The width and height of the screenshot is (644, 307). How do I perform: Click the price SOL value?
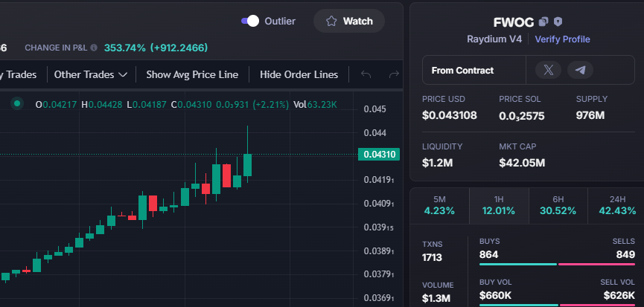tap(522, 116)
